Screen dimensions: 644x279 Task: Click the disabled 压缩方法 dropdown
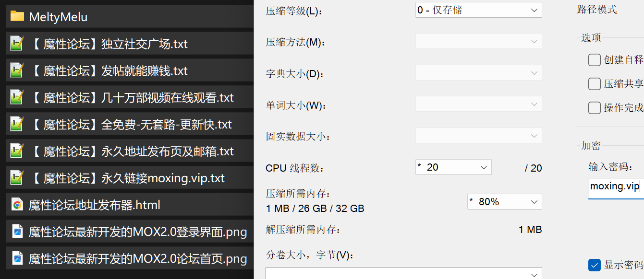click(x=478, y=41)
